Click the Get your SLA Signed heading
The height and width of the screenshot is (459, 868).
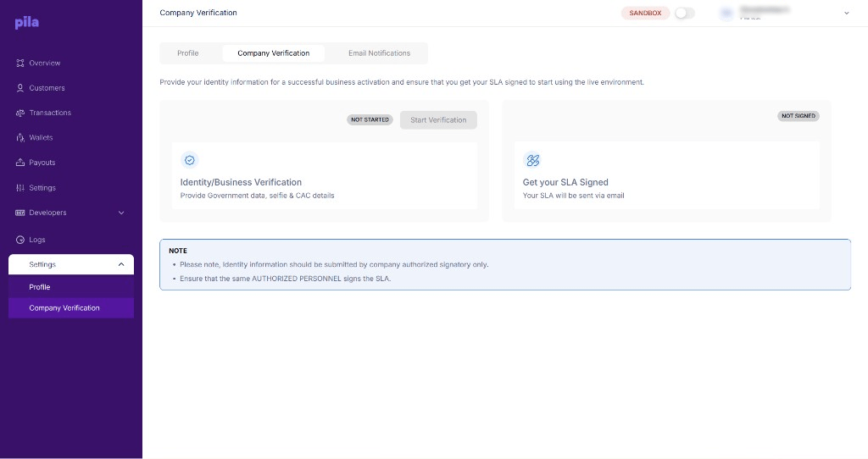(x=565, y=182)
